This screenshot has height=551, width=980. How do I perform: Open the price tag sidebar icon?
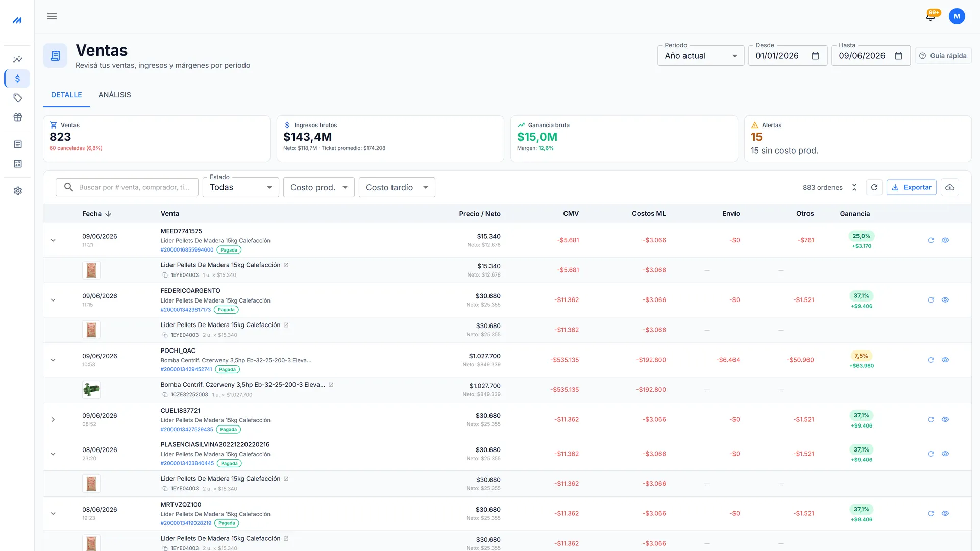18,98
